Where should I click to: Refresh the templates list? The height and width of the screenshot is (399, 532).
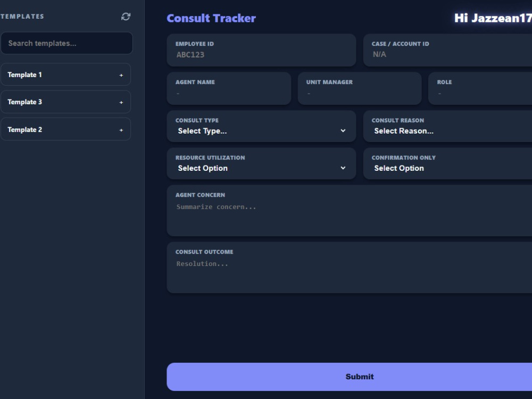coord(126,16)
